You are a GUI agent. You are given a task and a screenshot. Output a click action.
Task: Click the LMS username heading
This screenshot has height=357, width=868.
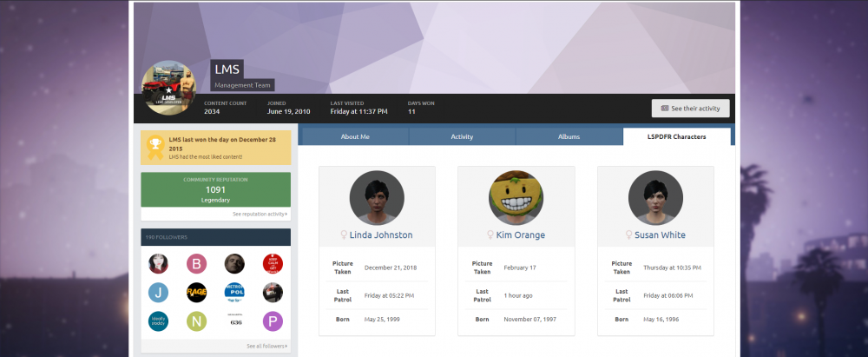coord(227,69)
